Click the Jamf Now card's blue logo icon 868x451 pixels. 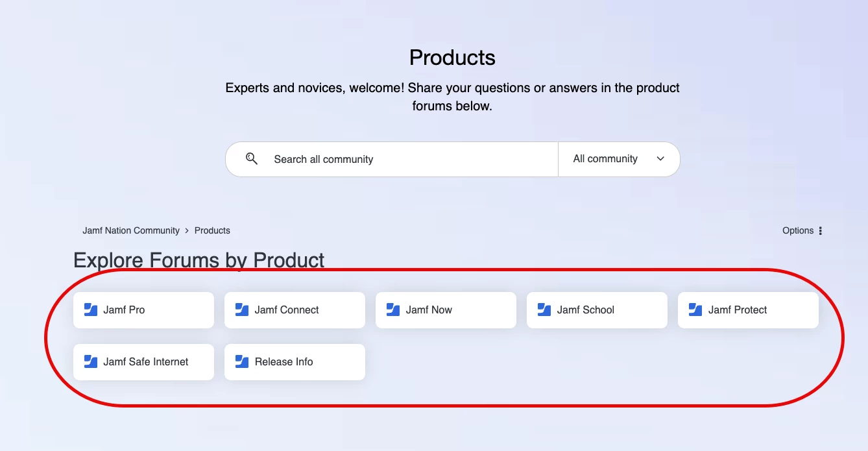tap(393, 310)
